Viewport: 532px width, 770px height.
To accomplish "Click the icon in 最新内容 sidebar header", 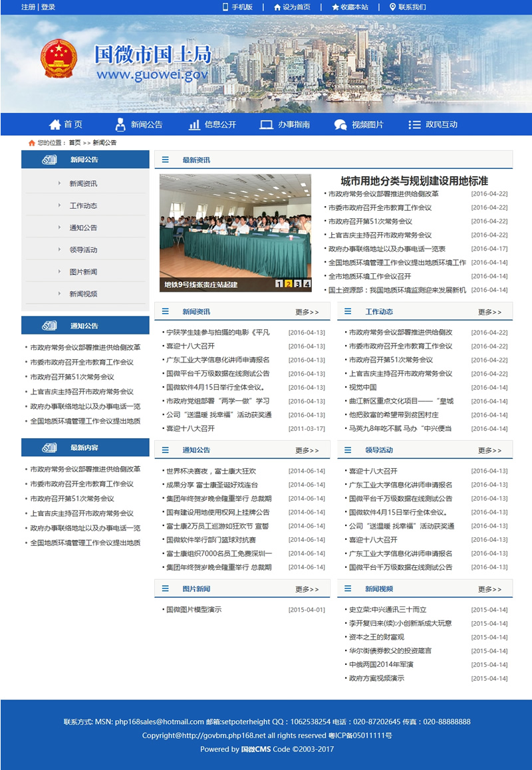I will point(49,448).
